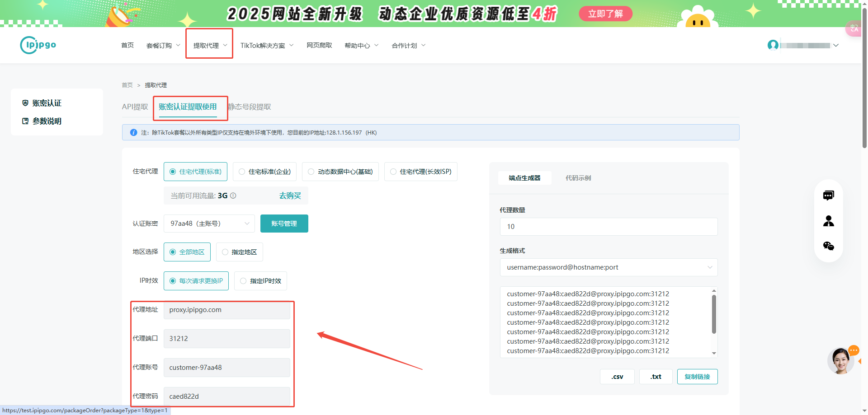This screenshot has width=868, height=415.
Task: Switch to the API提取 tab
Action: pyautogui.click(x=135, y=107)
